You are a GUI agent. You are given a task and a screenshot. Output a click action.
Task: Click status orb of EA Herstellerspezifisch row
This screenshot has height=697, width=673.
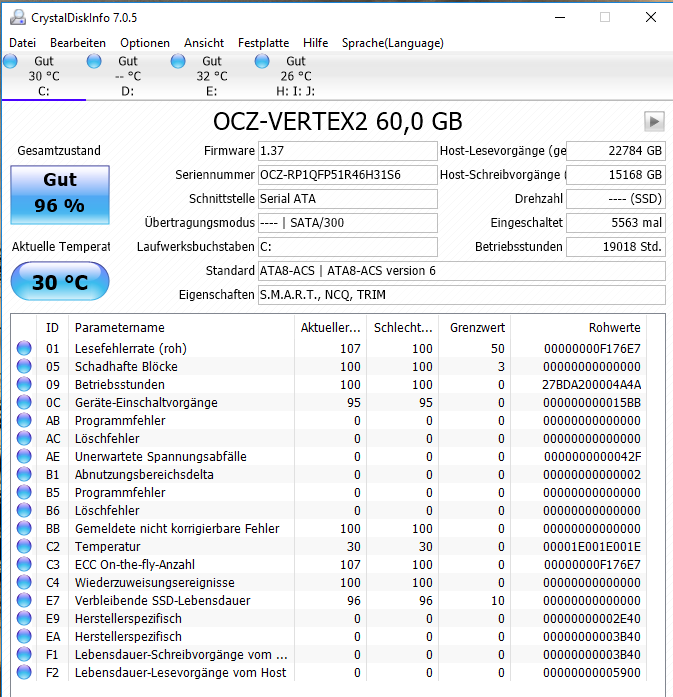click(x=24, y=636)
